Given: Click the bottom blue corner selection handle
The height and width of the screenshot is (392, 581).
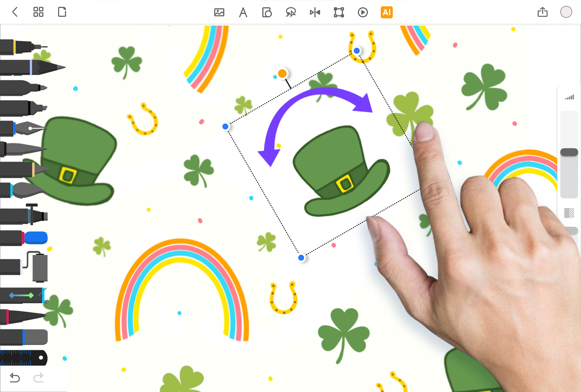Looking at the screenshot, I should (301, 258).
